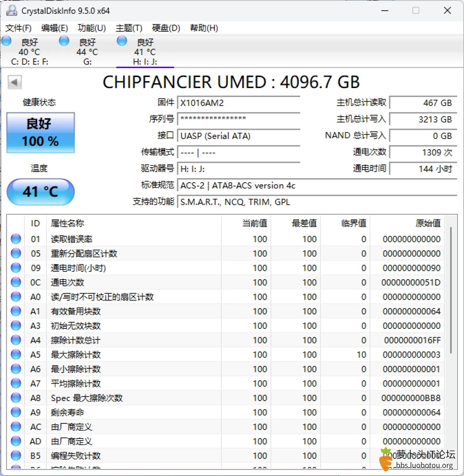
Task: Click the status orb of attribute A6 最小擦除计数
Action: tap(16, 369)
